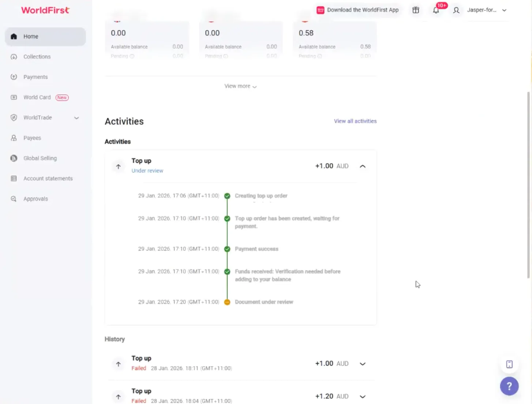Click the WorldFirst logo

45,10
